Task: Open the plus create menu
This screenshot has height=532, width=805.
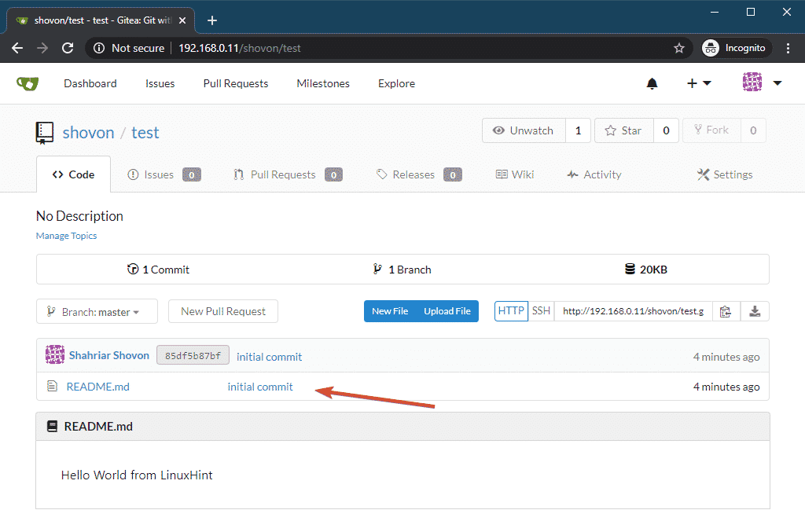Action: click(x=699, y=83)
